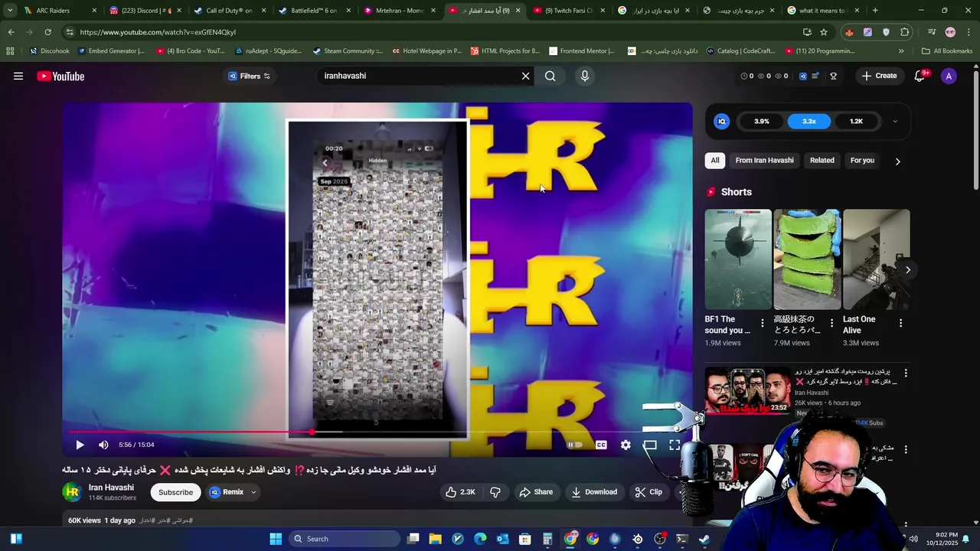This screenshot has height=551, width=980.
Task: Click the Create button
Action: tap(879, 76)
